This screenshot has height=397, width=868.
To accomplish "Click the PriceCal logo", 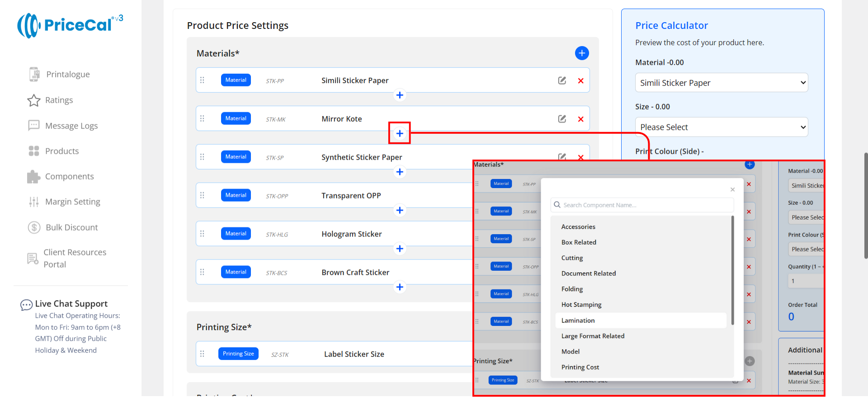I will pyautogui.click(x=70, y=25).
